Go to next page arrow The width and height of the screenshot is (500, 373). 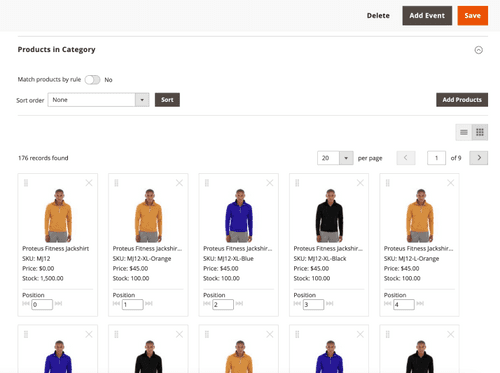[x=479, y=158]
